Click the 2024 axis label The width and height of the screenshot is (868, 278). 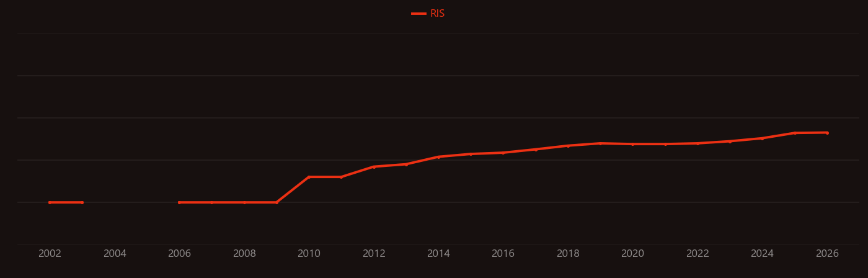tap(763, 254)
